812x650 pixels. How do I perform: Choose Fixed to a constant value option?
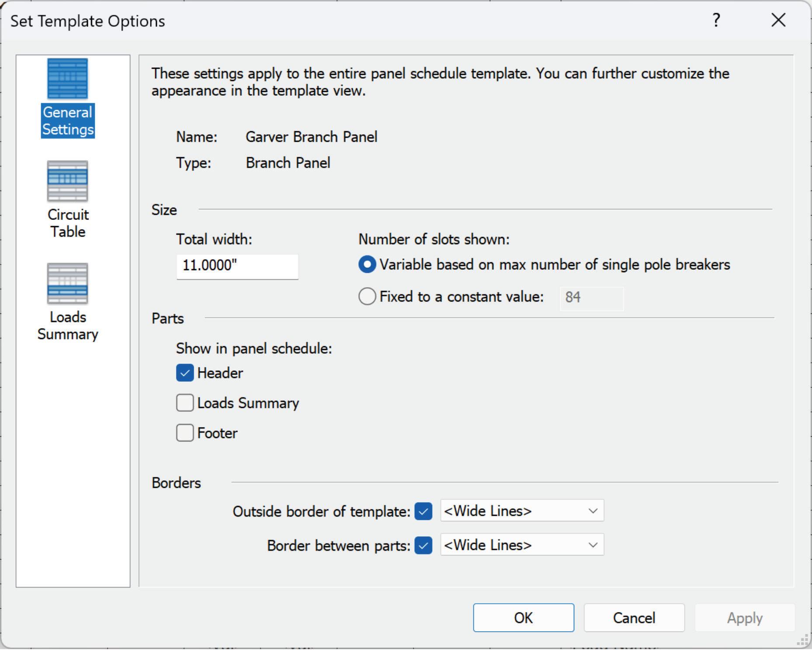point(367,296)
